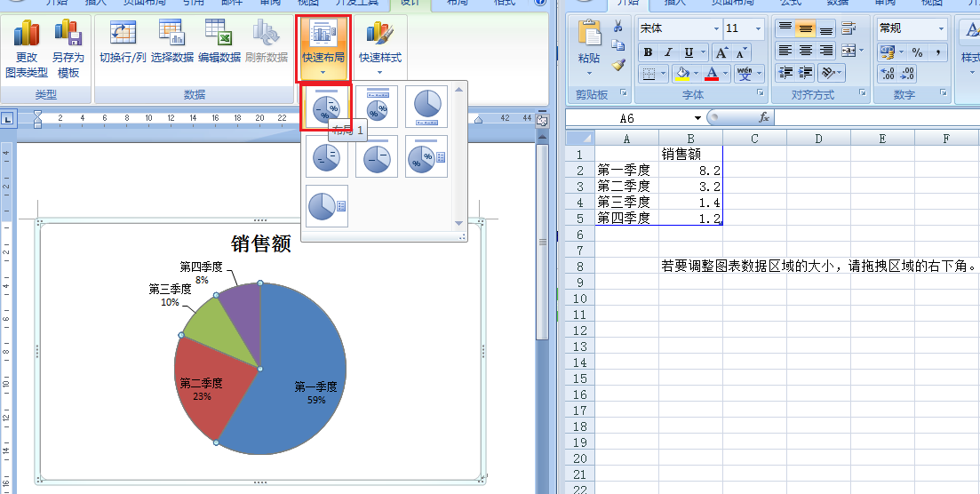Click the Excel Select All corner button
Screen dimensions: 980x494
(580, 139)
